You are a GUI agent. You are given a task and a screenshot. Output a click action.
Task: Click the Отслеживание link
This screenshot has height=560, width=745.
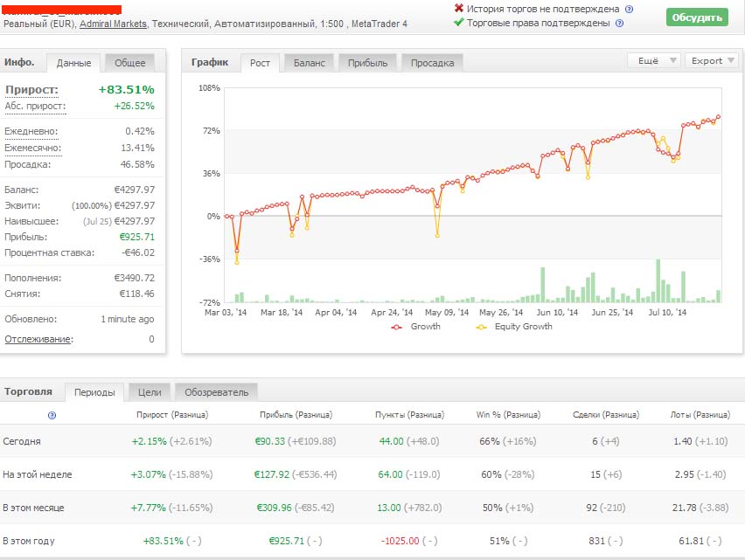(x=39, y=339)
